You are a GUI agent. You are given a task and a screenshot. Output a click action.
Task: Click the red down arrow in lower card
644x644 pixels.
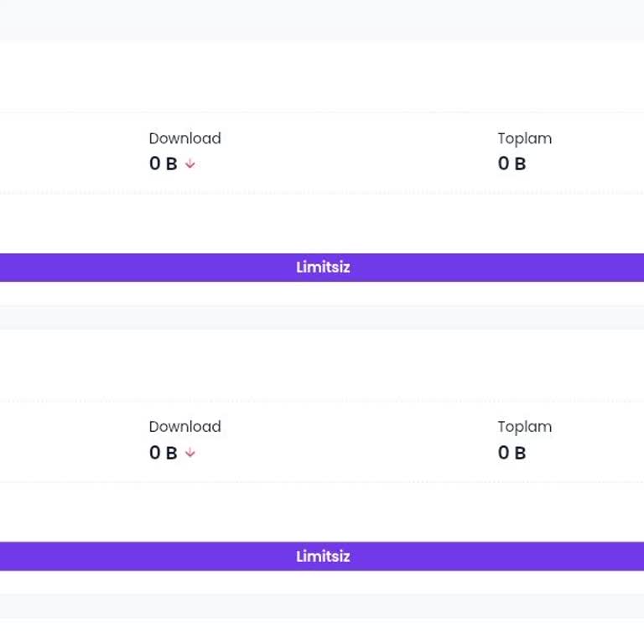pos(190,453)
